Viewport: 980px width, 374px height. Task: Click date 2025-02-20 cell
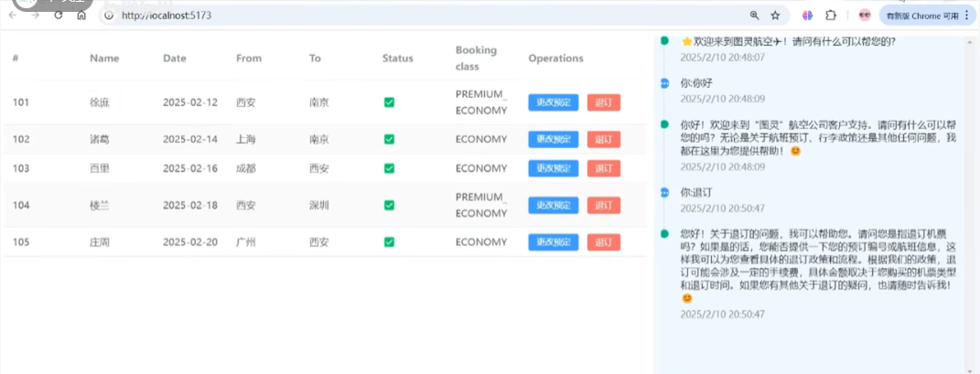[x=190, y=242]
